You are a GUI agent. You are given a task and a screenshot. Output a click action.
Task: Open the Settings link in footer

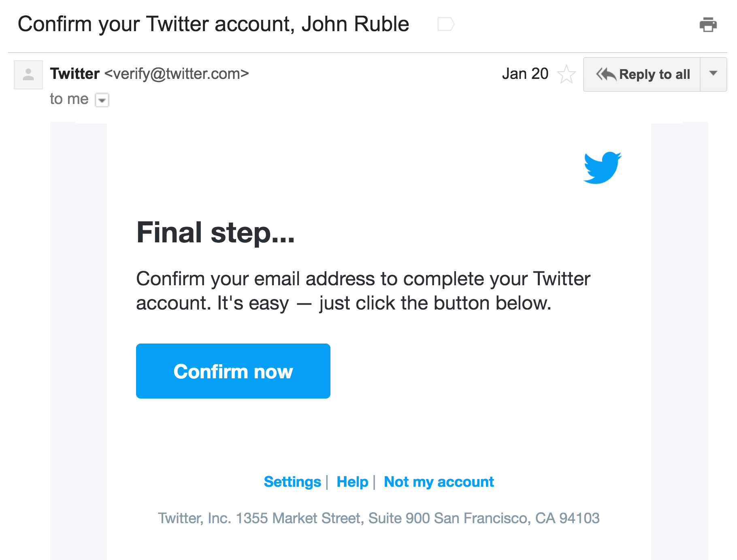coord(292,482)
